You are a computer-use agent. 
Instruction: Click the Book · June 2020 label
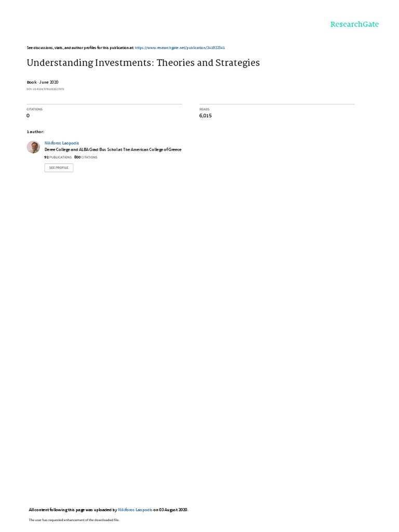(x=43, y=82)
